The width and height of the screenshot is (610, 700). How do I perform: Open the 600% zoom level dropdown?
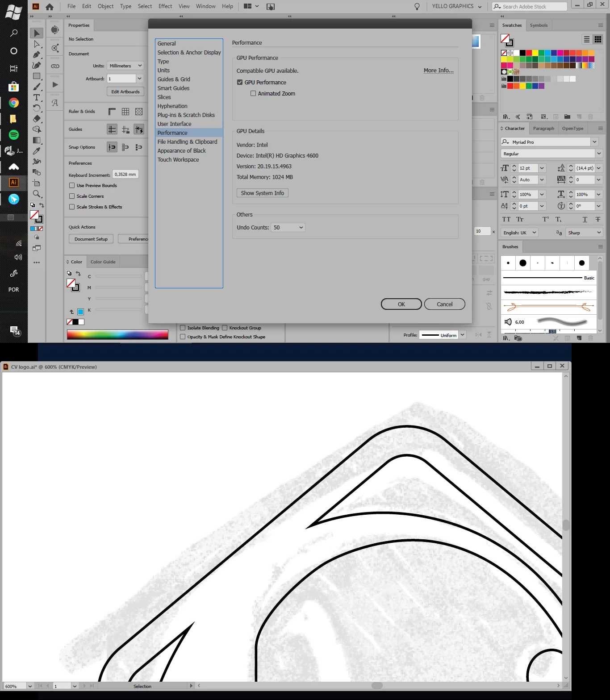click(x=30, y=686)
